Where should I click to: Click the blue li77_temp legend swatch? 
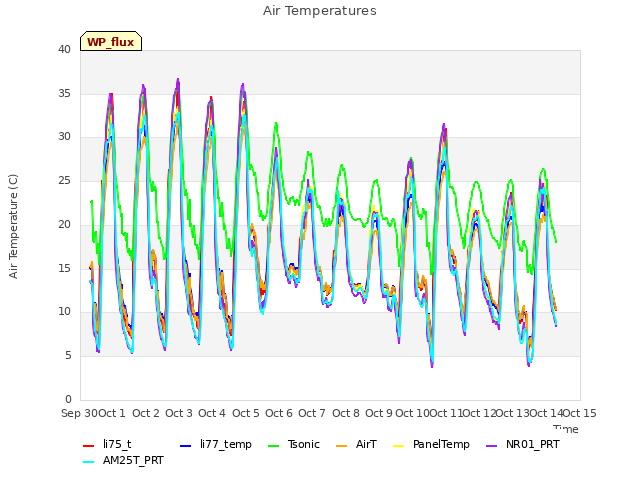(185, 446)
